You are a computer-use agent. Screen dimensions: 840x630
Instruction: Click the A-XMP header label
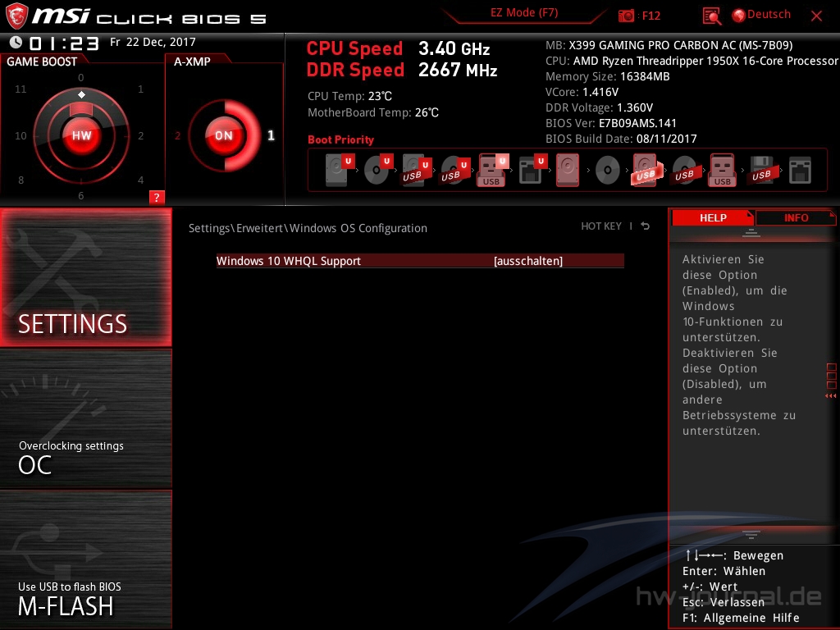(x=192, y=62)
